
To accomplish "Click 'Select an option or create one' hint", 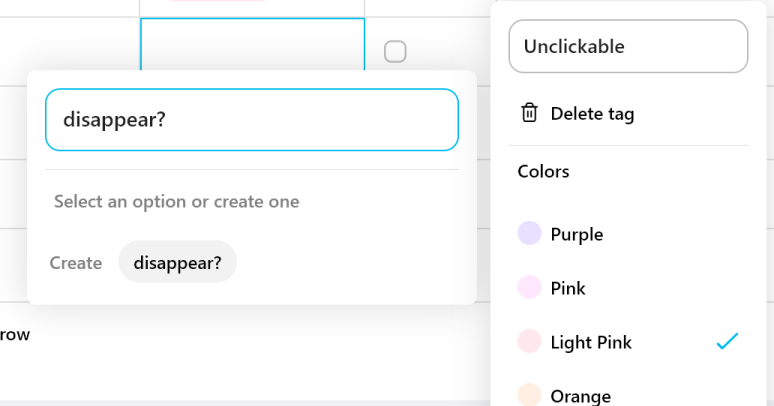I will (177, 202).
